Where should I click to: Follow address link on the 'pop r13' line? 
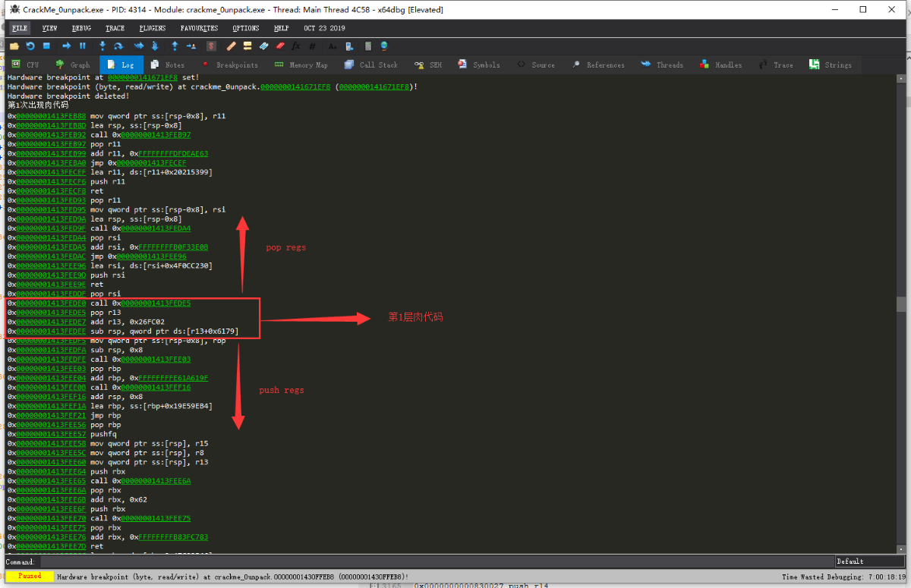click(52, 313)
